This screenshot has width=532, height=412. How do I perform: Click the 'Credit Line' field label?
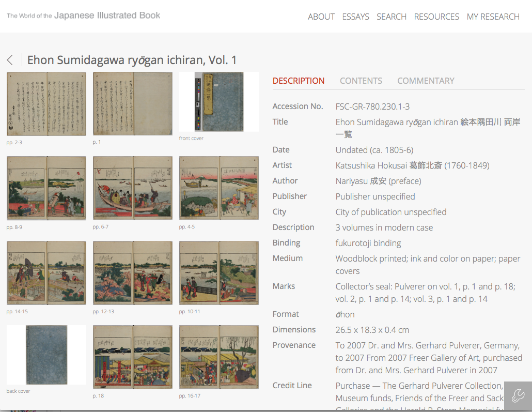click(x=292, y=386)
